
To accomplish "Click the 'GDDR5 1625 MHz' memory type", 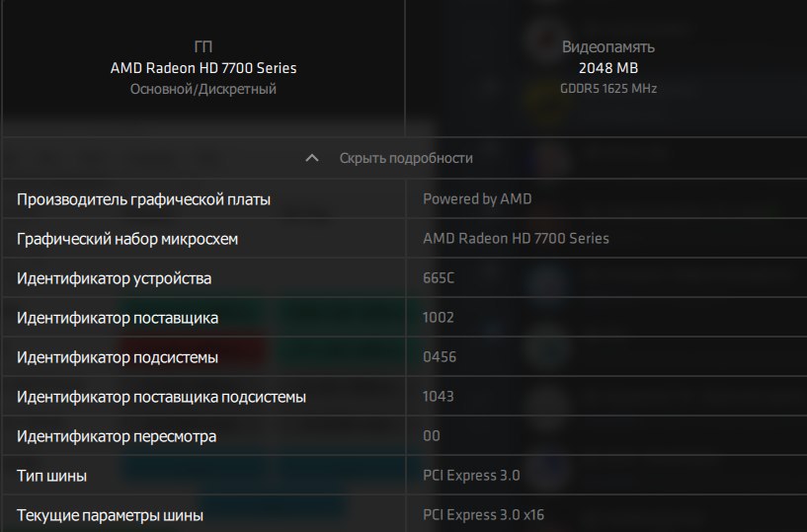I will point(608,89).
